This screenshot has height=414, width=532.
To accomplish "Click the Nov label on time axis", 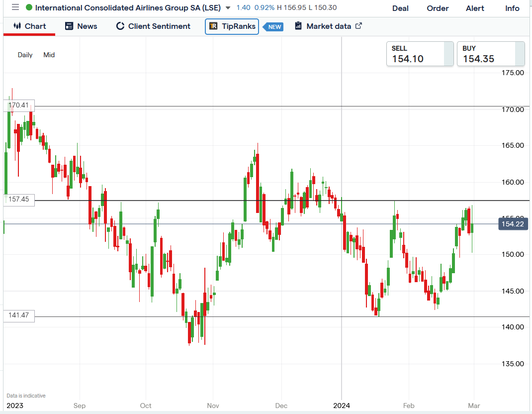I will pos(213,406).
